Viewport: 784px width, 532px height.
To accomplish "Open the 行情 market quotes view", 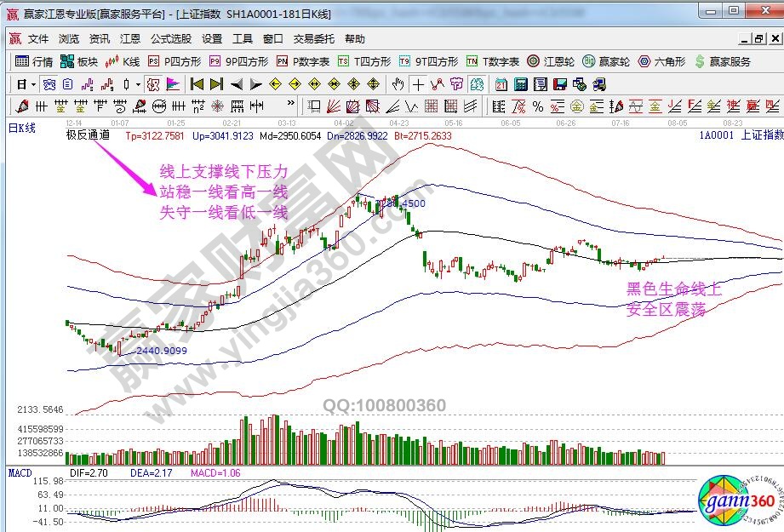I will pos(34,61).
